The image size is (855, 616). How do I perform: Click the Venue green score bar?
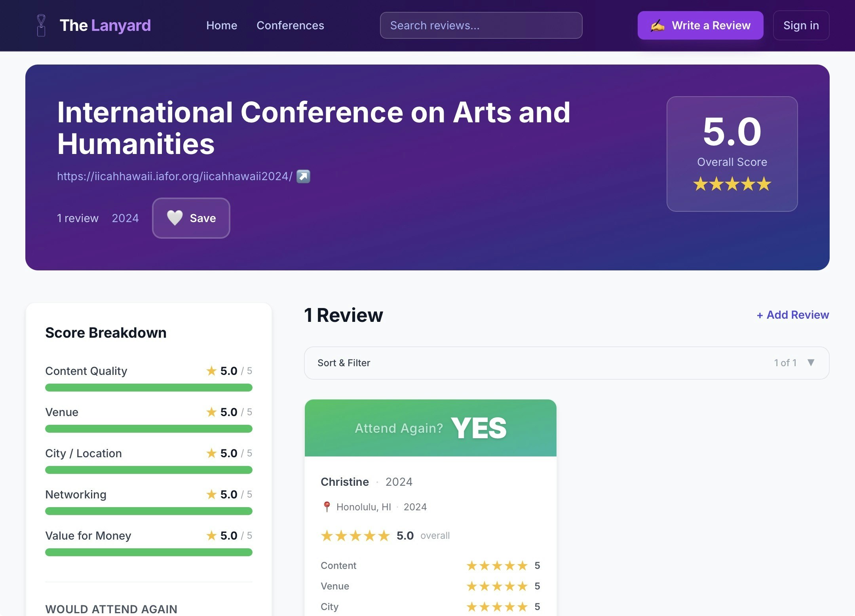[x=149, y=429]
